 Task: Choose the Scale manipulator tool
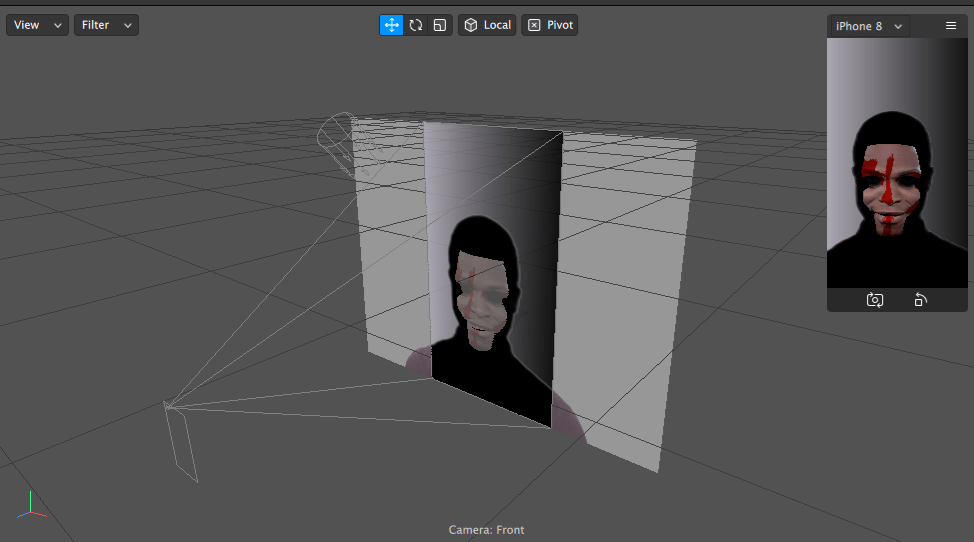click(x=440, y=25)
